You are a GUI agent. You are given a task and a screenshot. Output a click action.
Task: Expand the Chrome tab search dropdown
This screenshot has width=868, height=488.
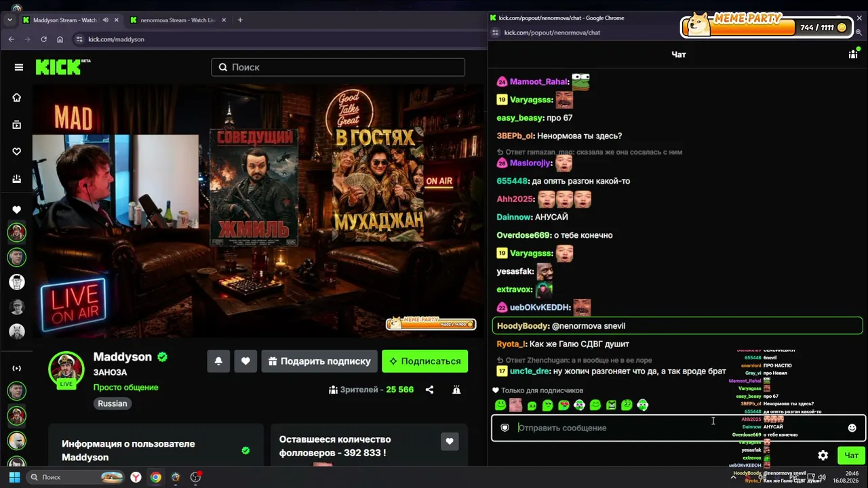(x=9, y=20)
